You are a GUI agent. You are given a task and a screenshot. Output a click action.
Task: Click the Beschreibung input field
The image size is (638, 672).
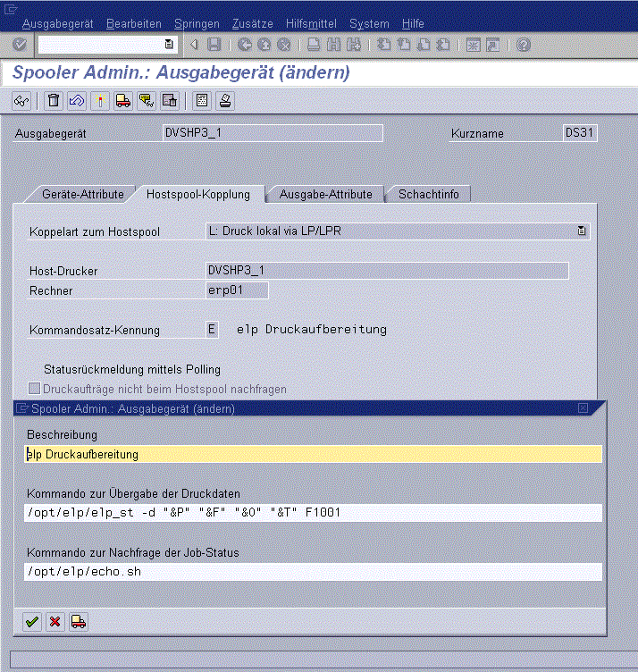tap(313, 454)
